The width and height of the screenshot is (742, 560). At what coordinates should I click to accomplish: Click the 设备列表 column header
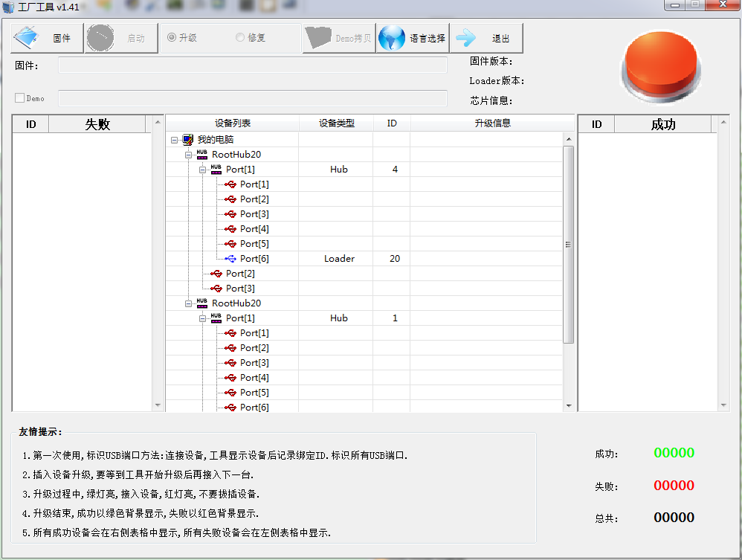233,123
